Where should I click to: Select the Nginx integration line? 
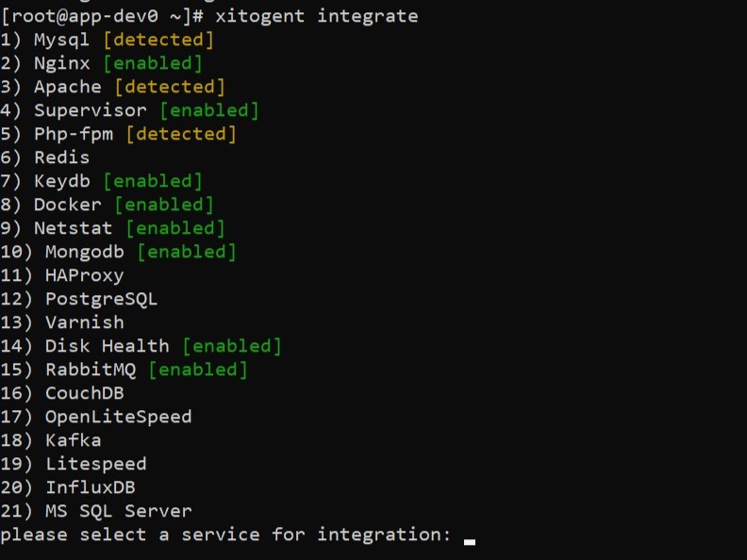click(x=62, y=63)
